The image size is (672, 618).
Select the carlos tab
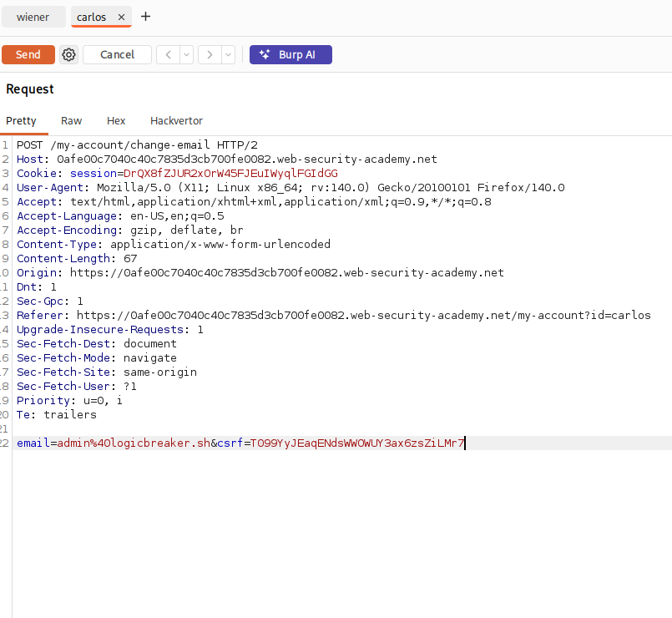(x=91, y=18)
